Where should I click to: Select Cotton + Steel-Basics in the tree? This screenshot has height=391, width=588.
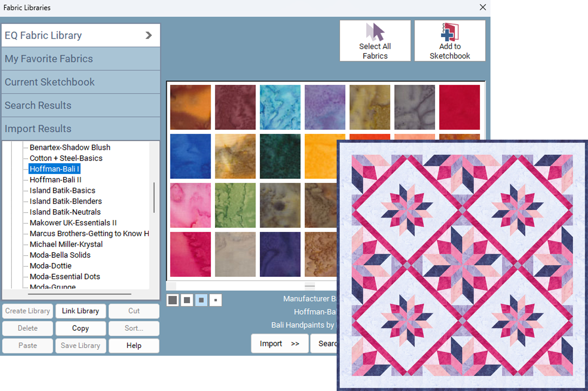[x=66, y=158]
